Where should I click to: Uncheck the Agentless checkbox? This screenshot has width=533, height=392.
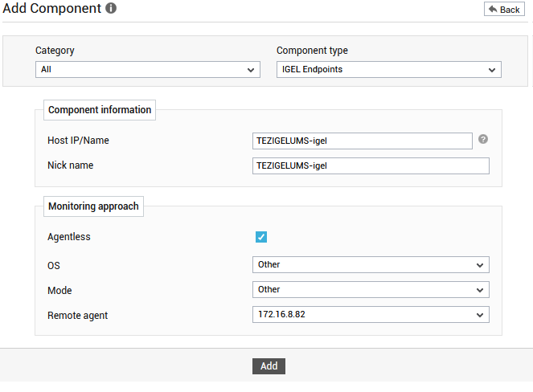click(x=261, y=237)
